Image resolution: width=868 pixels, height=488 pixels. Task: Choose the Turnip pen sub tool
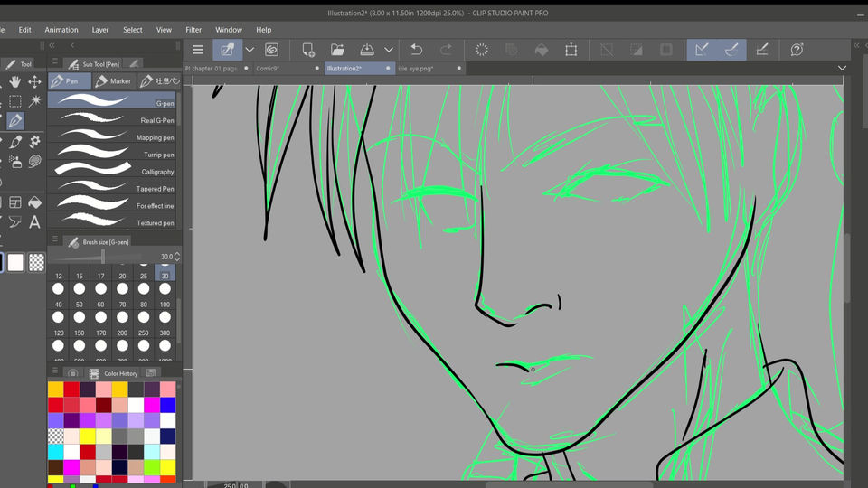pyautogui.click(x=112, y=154)
